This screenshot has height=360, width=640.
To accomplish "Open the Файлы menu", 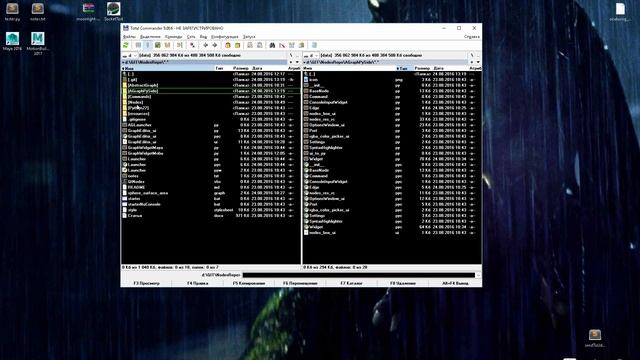I will [x=129, y=37].
